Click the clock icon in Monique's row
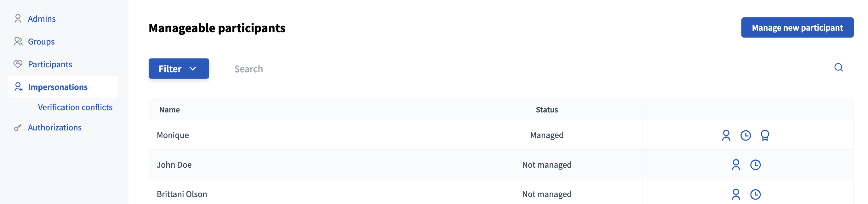Screen dimensions: 868x204 click(x=745, y=135)
